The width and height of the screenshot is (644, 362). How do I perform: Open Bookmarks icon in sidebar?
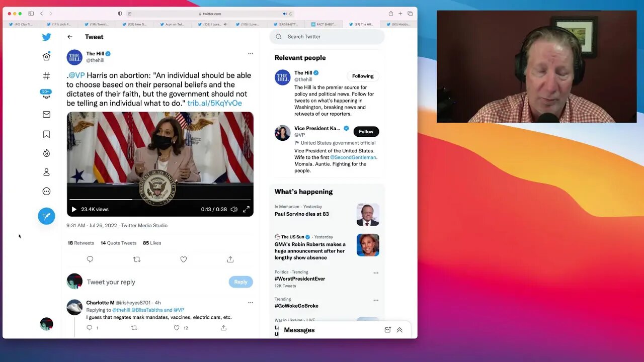tap(46, 134)
